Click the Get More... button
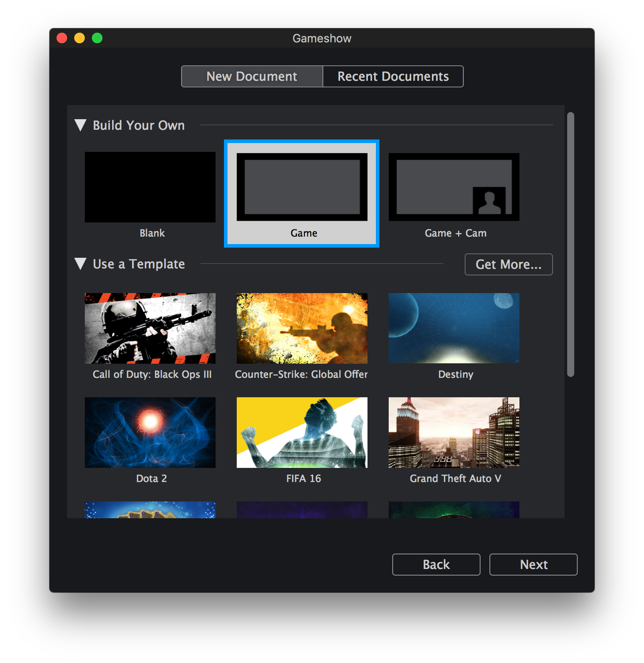The height and width of the screenshot is (663, 644). coord(508,264)
